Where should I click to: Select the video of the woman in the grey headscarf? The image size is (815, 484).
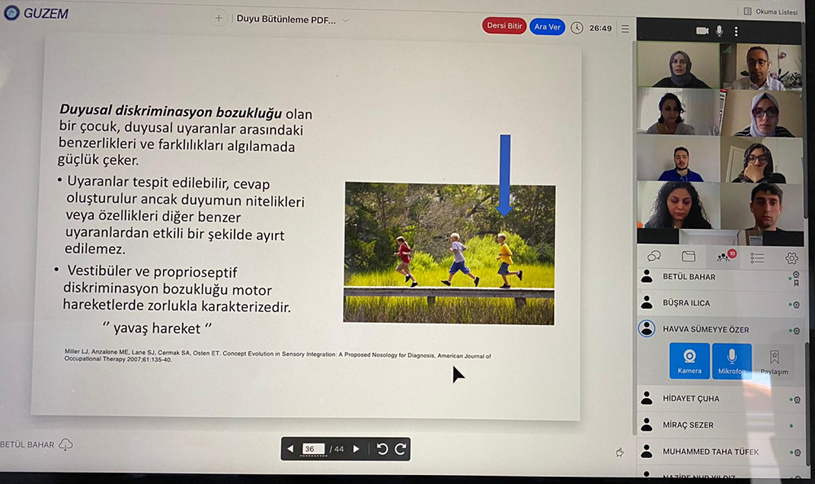[678, 65]
